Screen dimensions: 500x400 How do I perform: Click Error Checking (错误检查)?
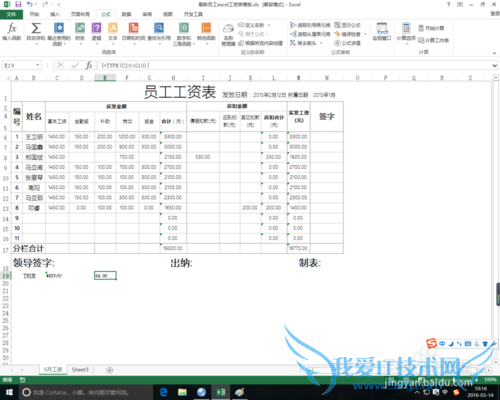[x=348, y=34]
